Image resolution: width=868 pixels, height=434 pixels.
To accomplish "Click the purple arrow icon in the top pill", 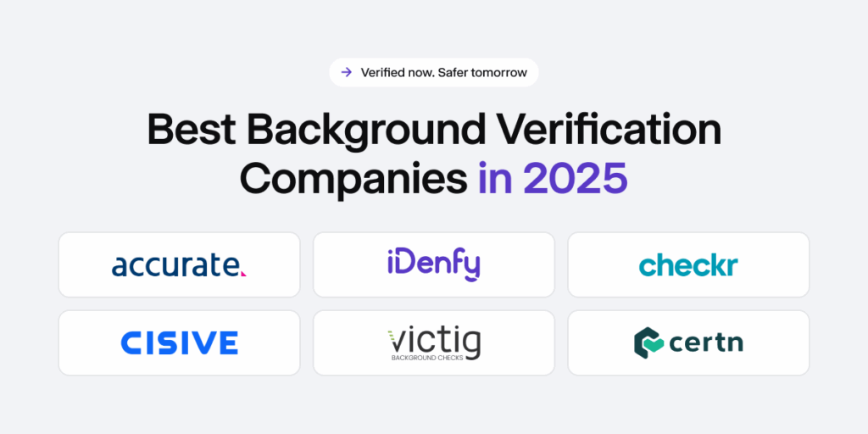I will 346,72.
